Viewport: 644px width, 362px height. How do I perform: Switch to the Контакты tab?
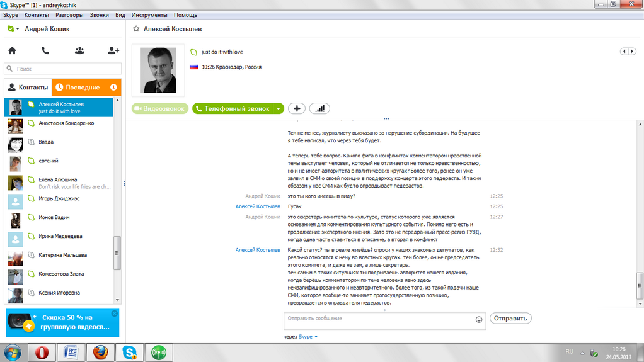coord(28,88)
